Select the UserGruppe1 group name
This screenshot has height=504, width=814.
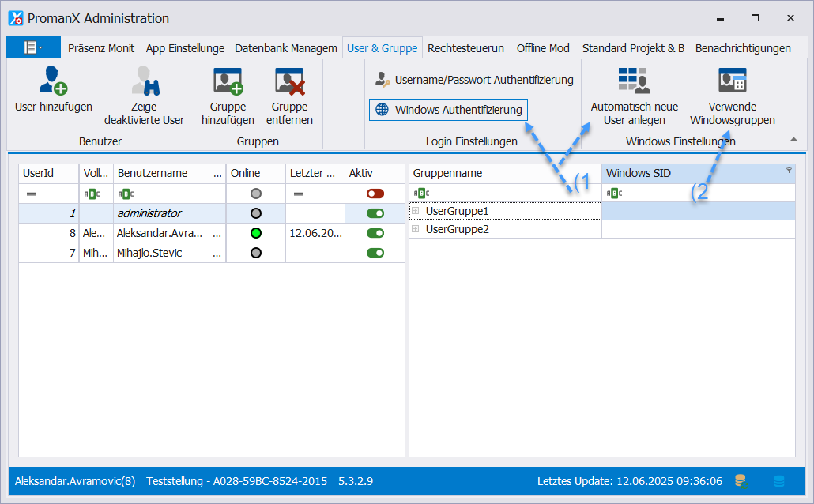[457, 211]
